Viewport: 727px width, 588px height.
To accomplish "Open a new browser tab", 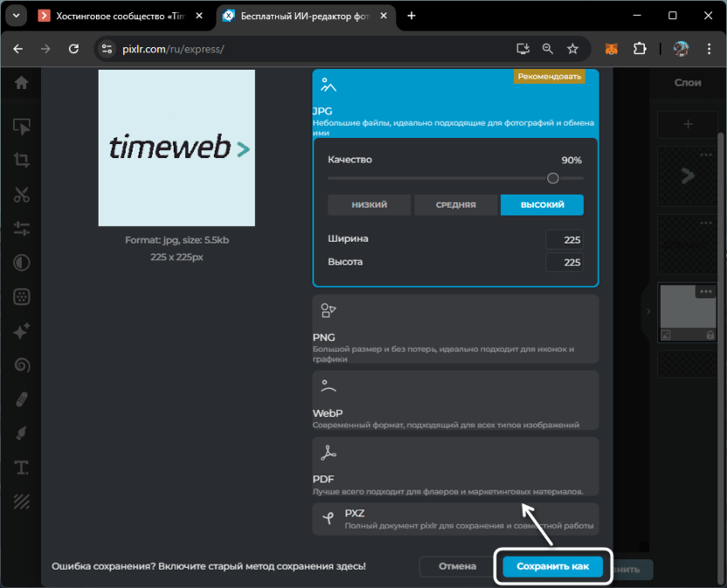I will pos(412,16).
